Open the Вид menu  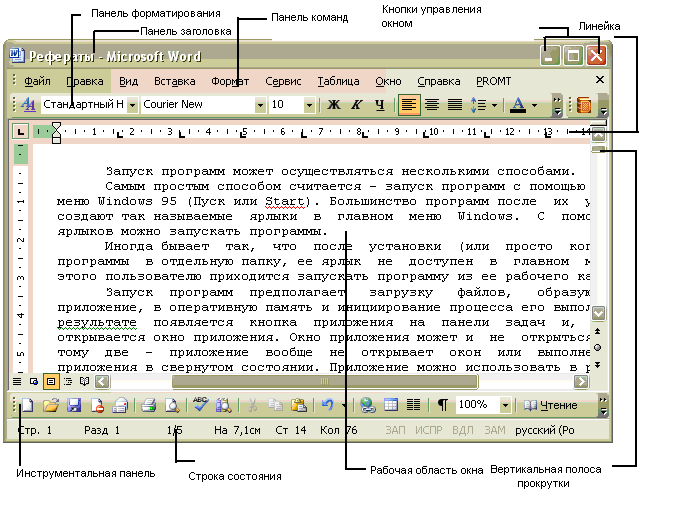click(129, 81)
